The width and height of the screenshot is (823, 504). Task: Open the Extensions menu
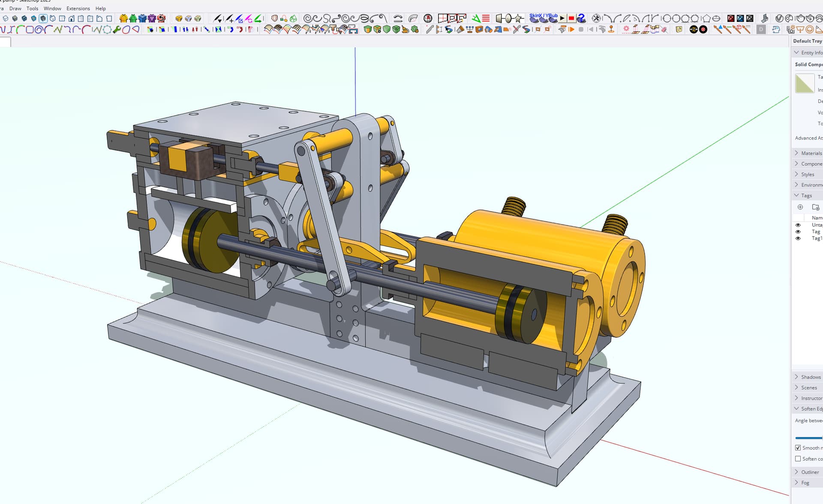(78, 9)
